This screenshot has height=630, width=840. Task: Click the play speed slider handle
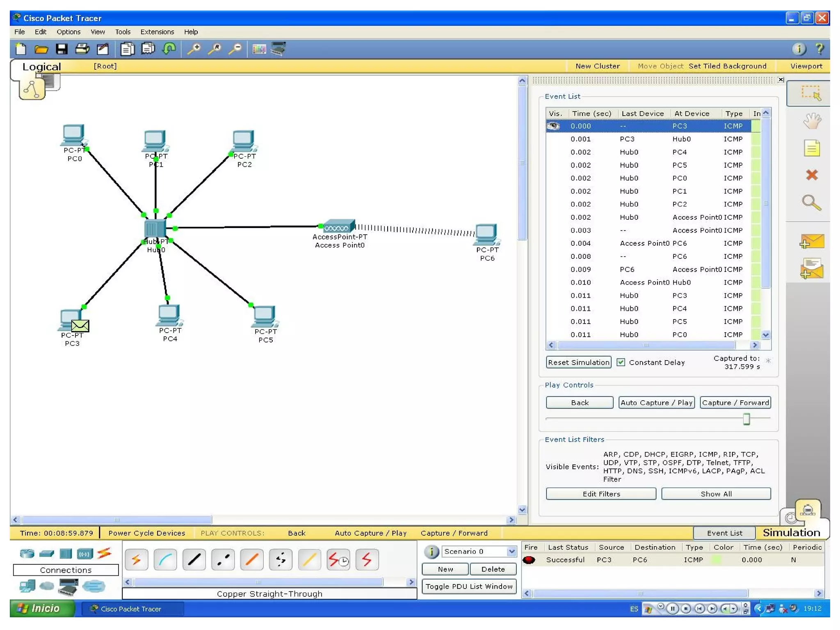(746, 419)
